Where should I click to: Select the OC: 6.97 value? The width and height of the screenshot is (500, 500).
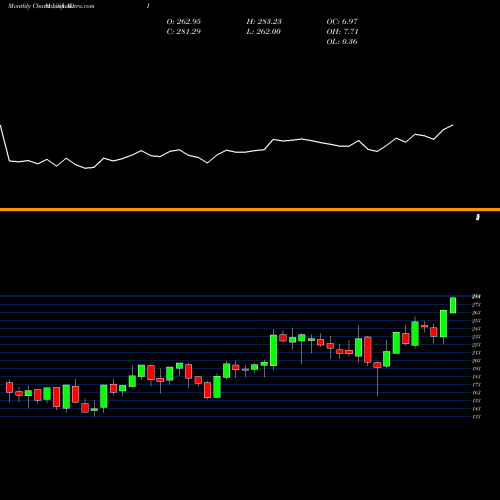tap(342, 22)
